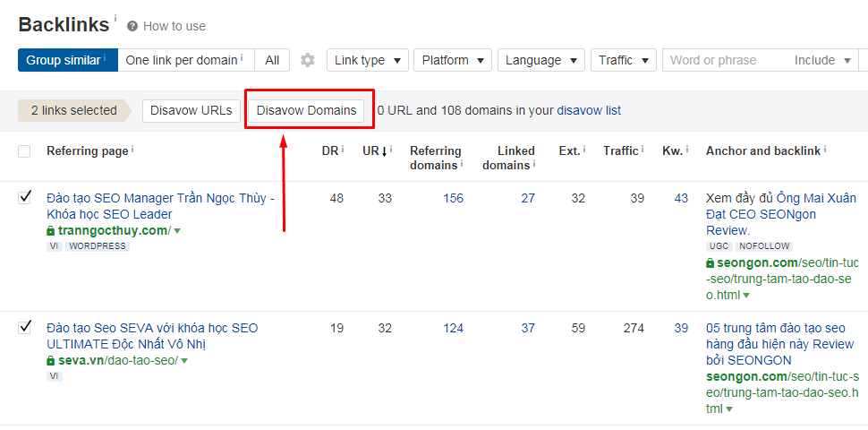
Task: Open linked domains count 37
Action: click(528, 328)
